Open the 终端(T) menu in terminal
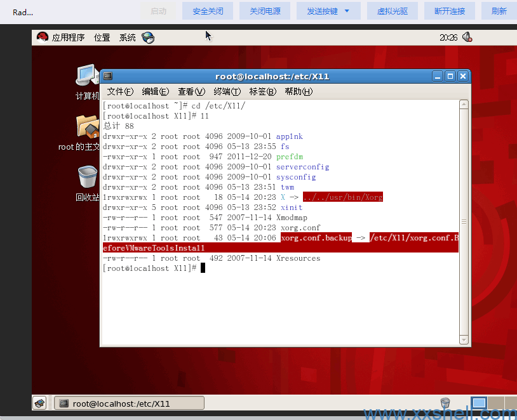The height and width of the screenshot is (420, 517). coord(227,91)
